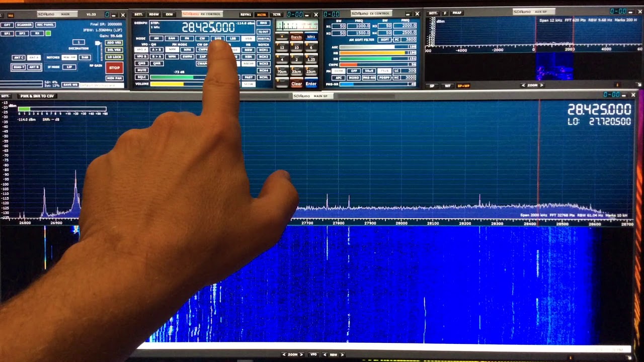Select the 12 meter band key

pyautogui.click(x=282, y=47)
